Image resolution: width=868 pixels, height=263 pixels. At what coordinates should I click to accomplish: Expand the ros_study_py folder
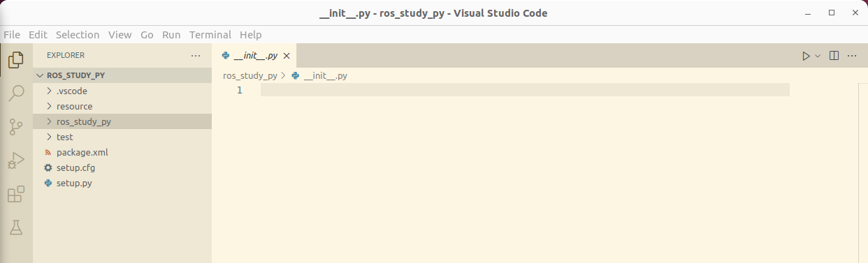coord(122,121)
